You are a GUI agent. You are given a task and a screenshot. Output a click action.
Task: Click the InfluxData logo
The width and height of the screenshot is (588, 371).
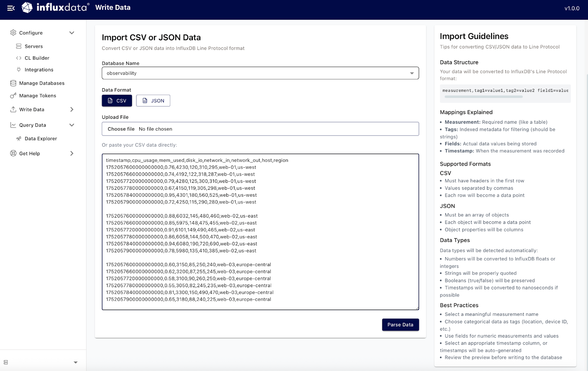(x=55, y=7)
